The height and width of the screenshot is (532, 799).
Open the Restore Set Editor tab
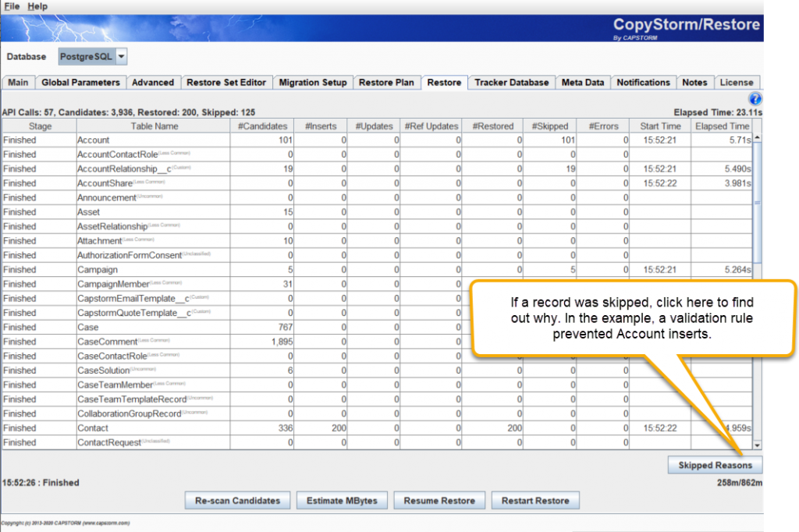click(226, 83)
